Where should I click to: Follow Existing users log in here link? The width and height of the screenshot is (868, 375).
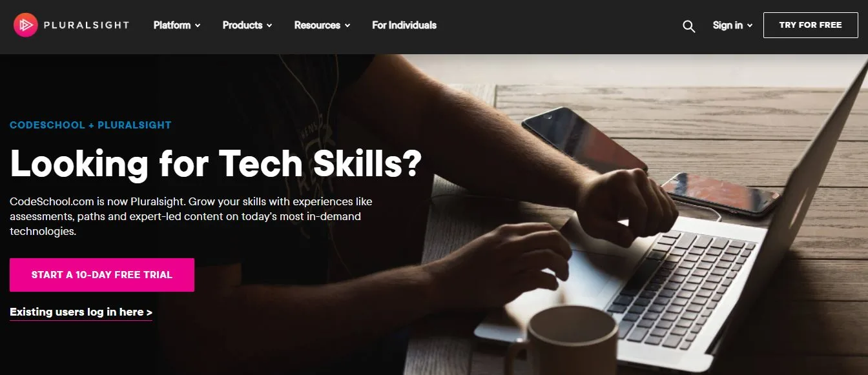tap(81, 312)
